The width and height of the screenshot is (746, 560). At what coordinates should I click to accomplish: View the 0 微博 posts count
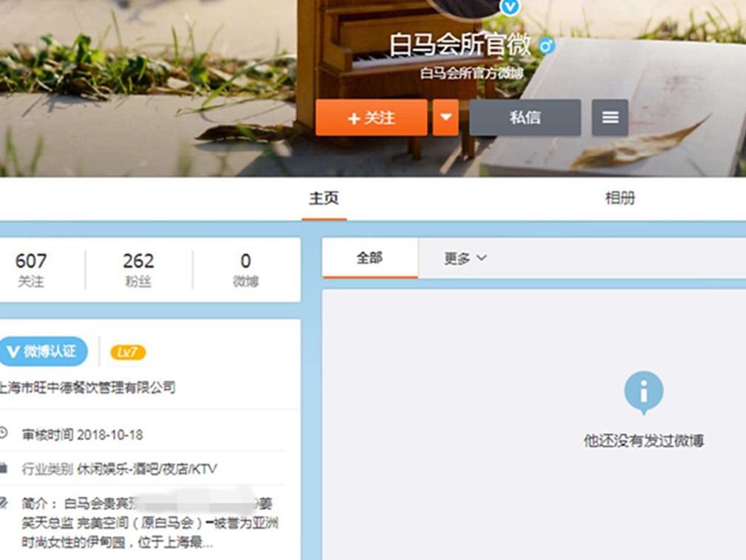[245, 270]
